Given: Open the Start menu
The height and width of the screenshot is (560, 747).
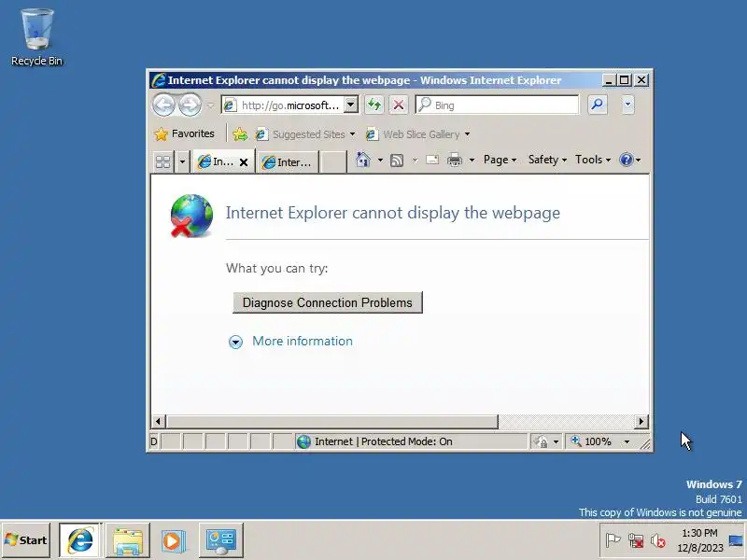Looking at the screenshot, I should tap(26, 540).
